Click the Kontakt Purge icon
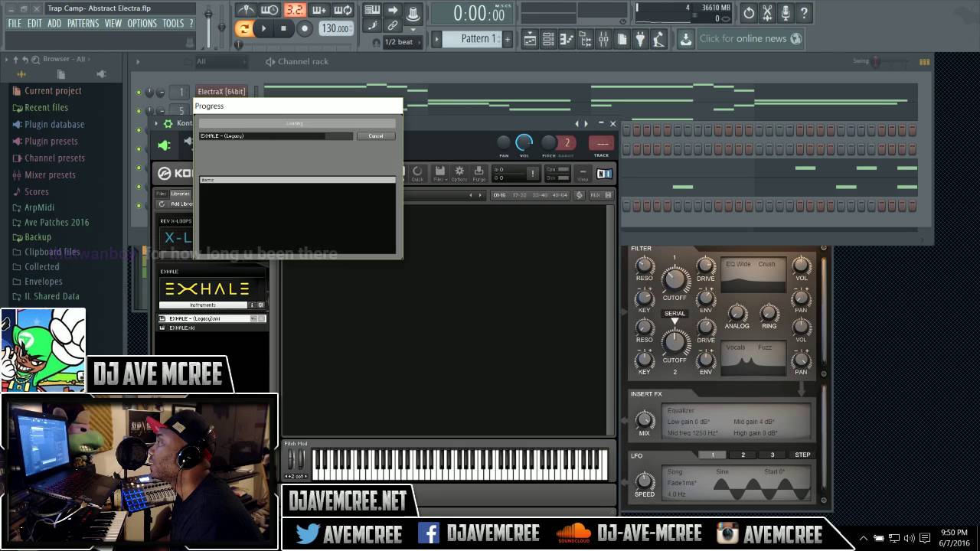The width and height of the screenshot is (980, 551). pos(479,174)
